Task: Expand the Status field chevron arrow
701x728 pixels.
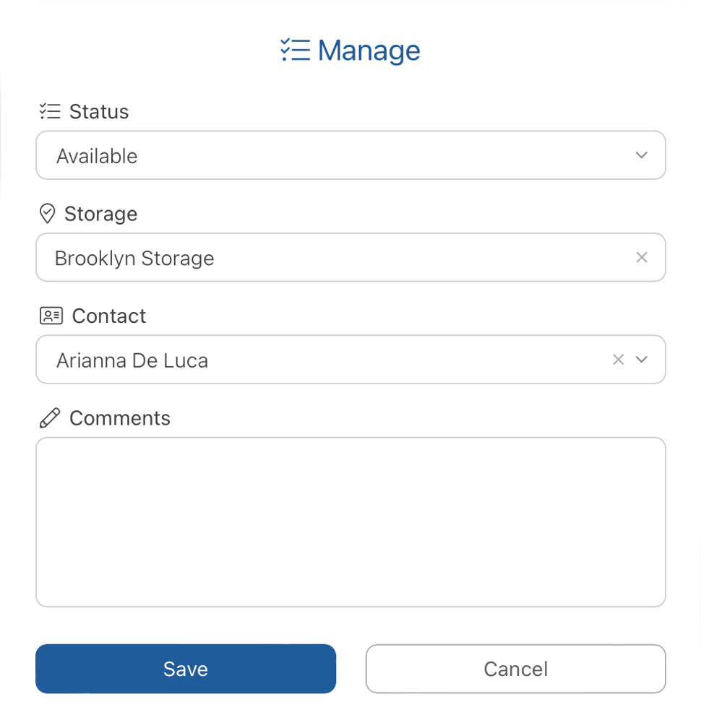Action: pos(641,155)
